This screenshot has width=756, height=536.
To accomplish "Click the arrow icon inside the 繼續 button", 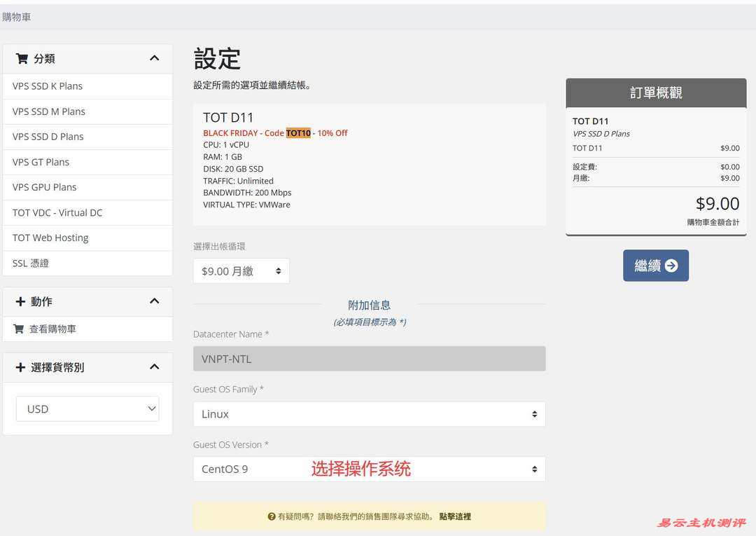I will tap(671, 266).
